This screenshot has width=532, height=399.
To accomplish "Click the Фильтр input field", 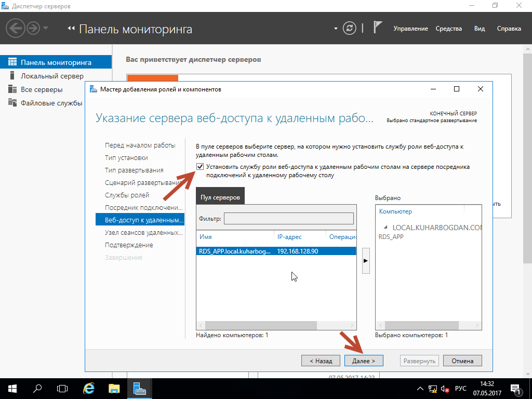I will [288, 219].
